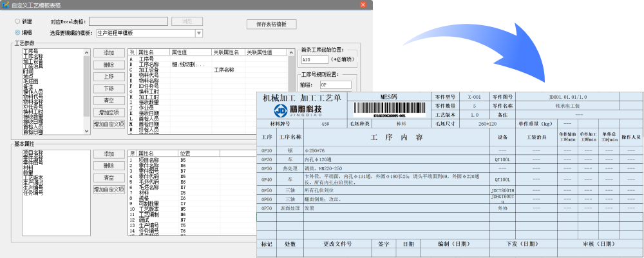Click the 发黑 content cell in the OP70 row
644x258 pixels.
pyautogui.click(x=397, y=208)
